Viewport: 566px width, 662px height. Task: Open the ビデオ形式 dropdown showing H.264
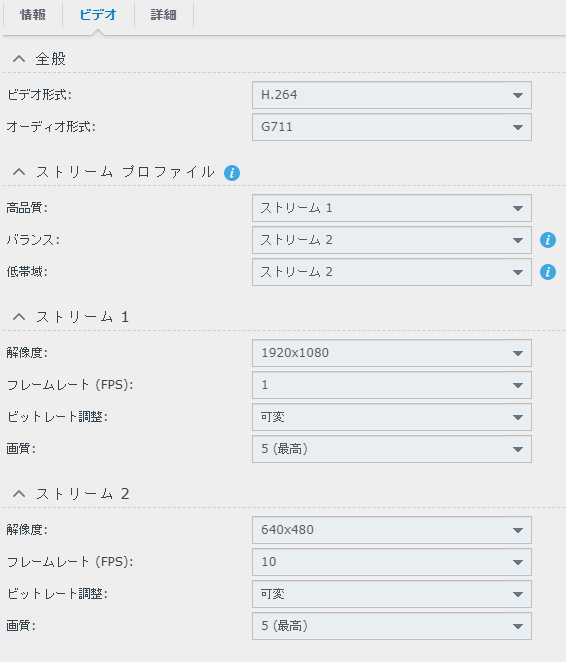tap(392, 95)
